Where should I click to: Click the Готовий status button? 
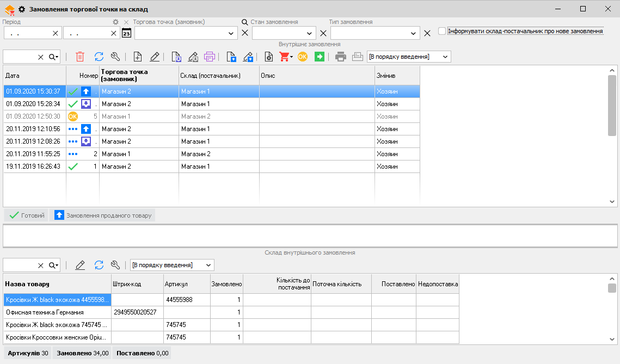tap(26, 215)
